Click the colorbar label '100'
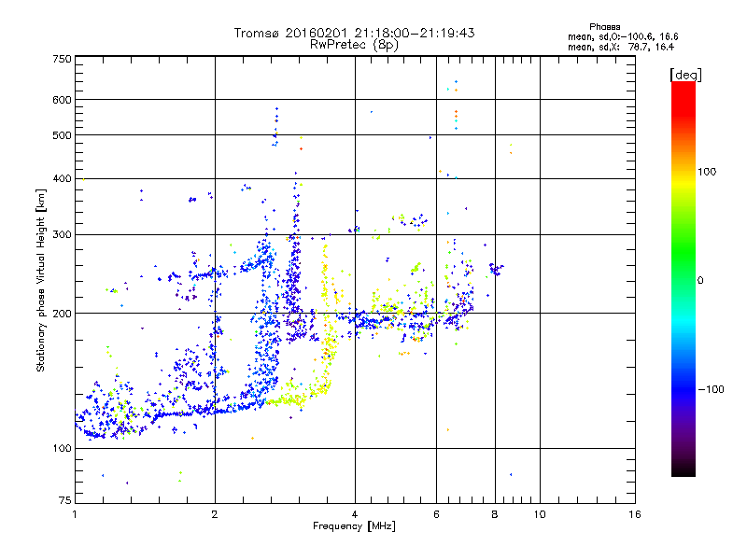 pos(707,172)
